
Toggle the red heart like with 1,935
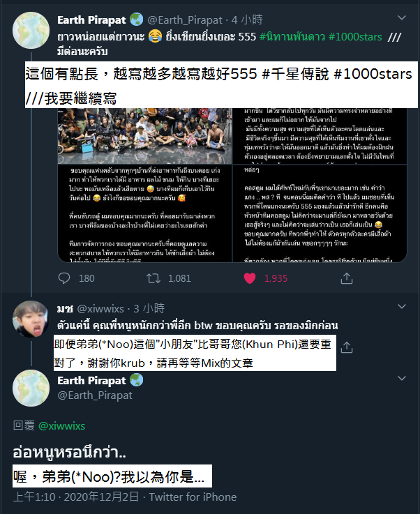pyautogui.click(x=250, y=278)
